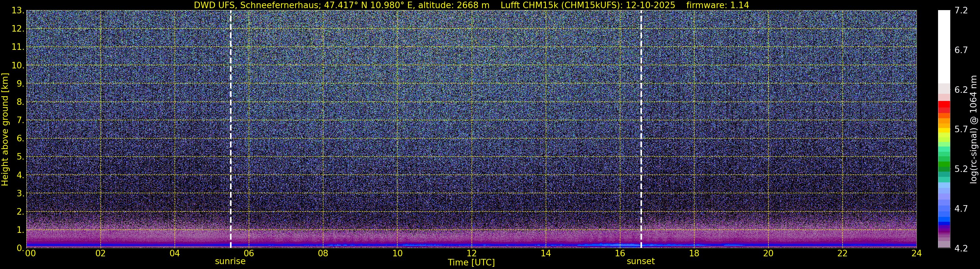Click the colorbar tick label 5.7
This screenshot has width=980, height=269.
(961, 130)
